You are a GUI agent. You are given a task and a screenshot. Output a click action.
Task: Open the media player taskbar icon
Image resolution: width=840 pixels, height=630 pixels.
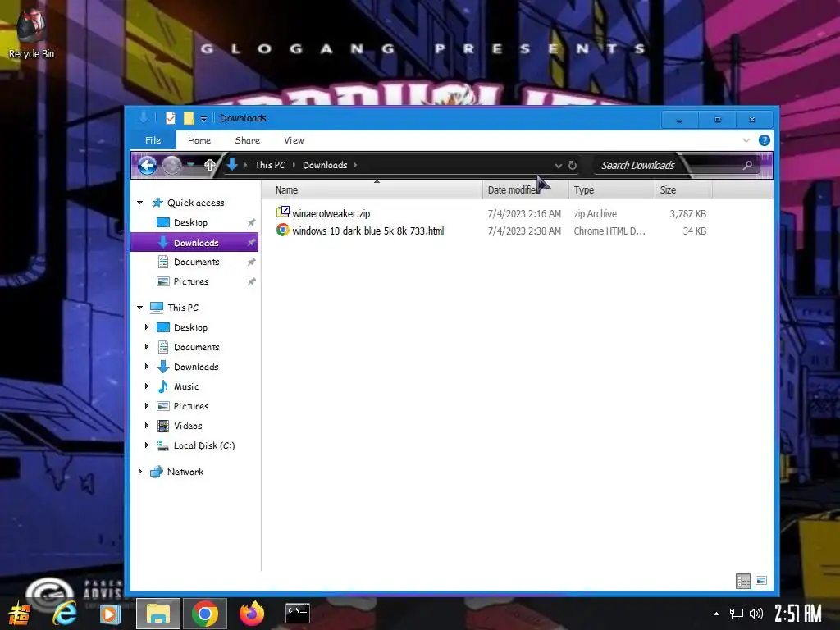coord(110,614)
